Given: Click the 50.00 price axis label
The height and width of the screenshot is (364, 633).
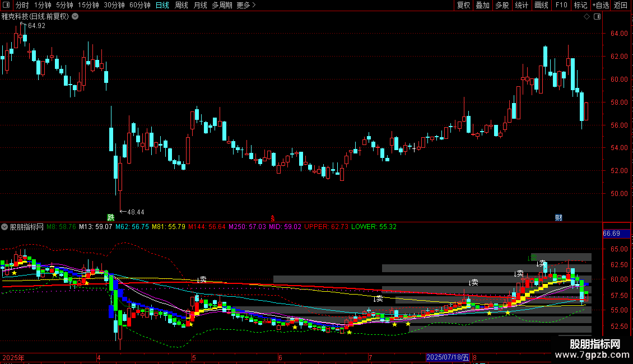Looking at the screenshot, I should [619, 194].
